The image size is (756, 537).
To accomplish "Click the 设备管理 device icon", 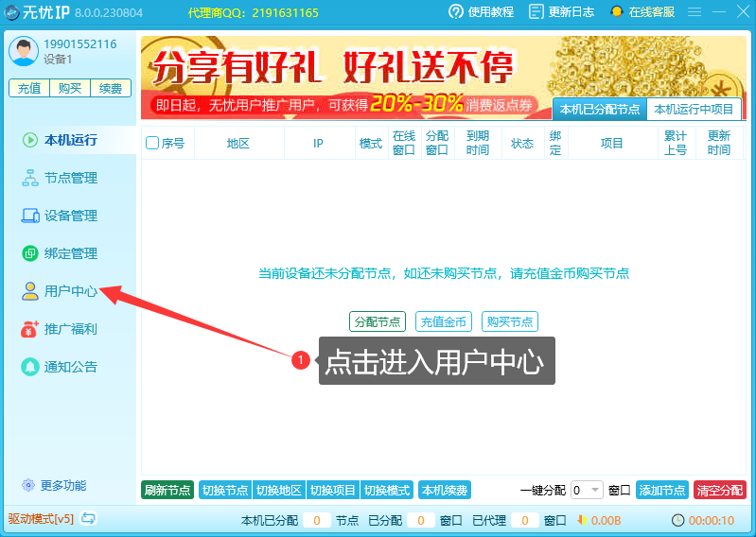I will (30, 216).
